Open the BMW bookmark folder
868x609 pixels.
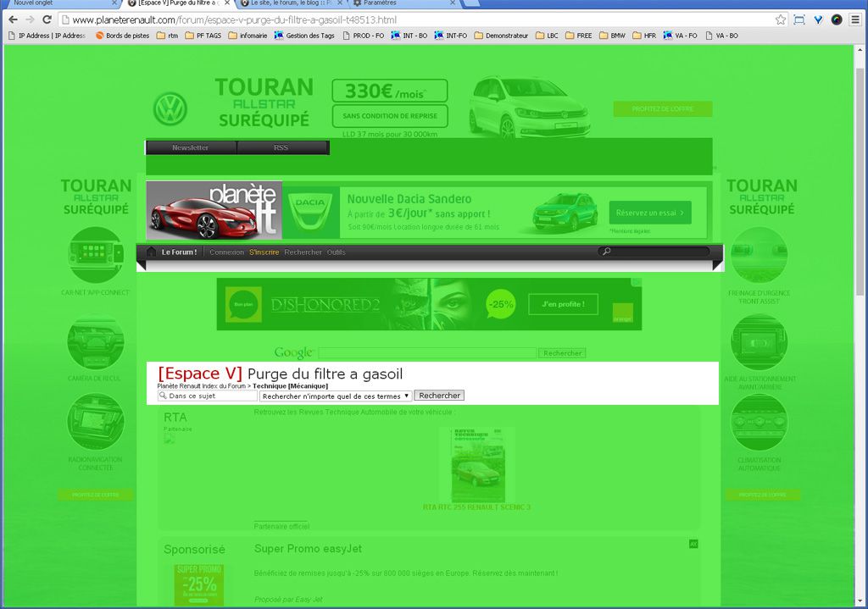point(612,36)
